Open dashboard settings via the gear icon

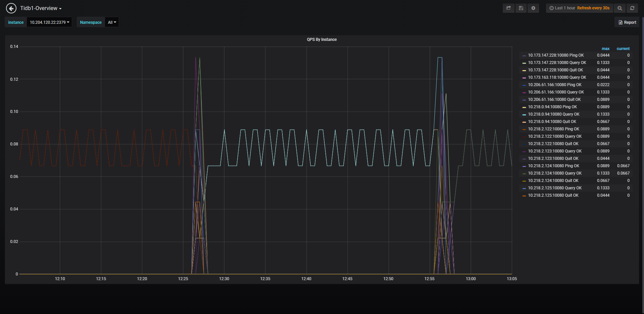coord(533,8)
